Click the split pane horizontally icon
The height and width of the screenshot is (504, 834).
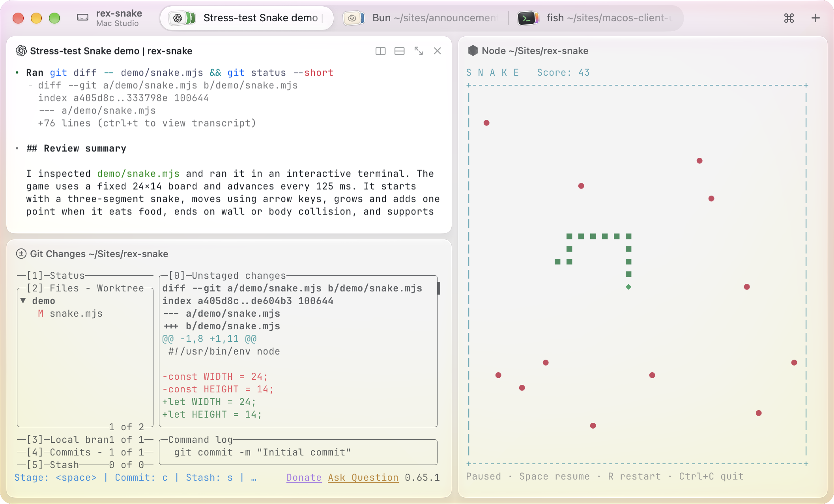(x=399, y=51)
